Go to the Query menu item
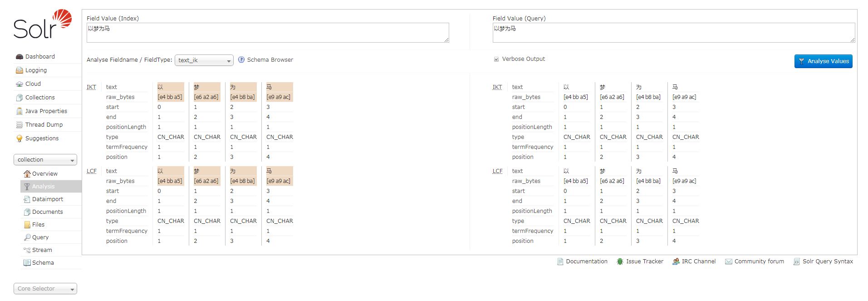Image resolution: width=868 pixels, height=301 pixels. [x=40, y=237]
